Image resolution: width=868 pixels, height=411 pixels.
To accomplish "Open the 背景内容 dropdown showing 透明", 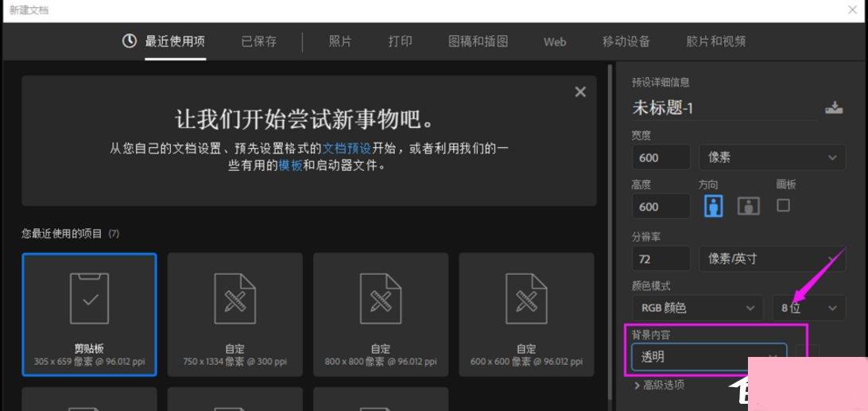I will 709,357.
